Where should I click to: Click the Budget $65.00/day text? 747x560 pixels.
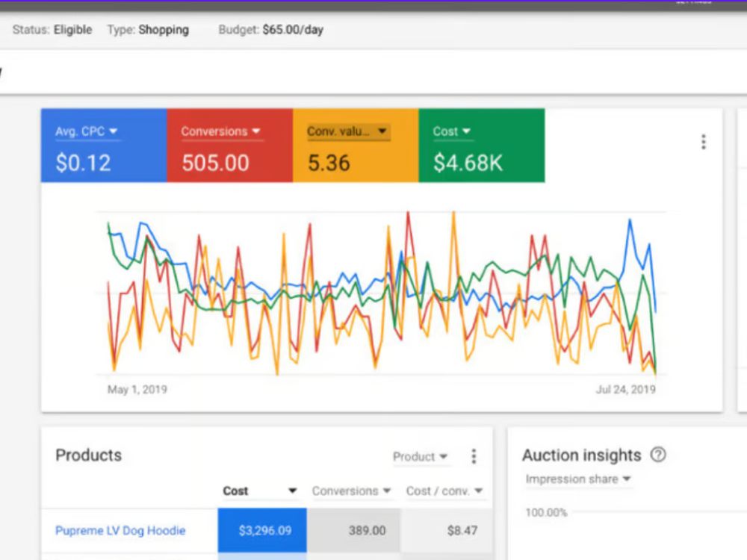click(x=270, y=30)
